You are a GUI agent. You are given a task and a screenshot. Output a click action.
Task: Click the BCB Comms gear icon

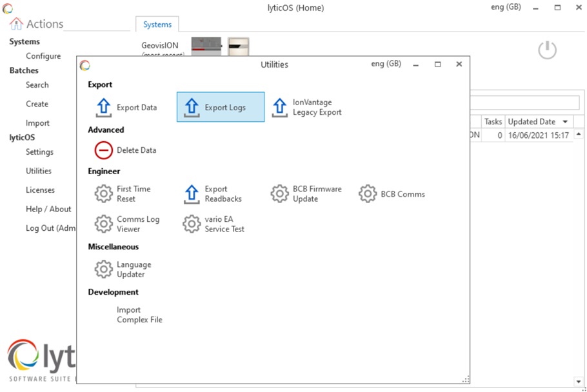(x=367, y=194)
